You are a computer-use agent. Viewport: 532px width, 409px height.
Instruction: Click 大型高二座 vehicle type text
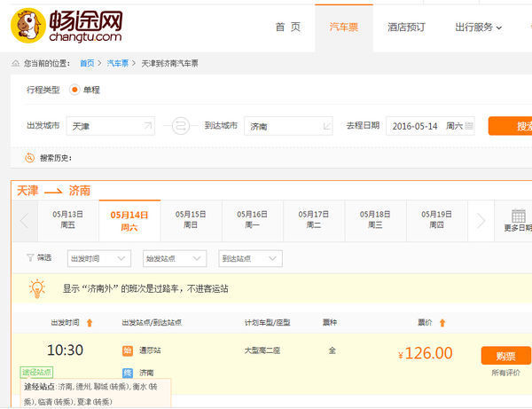[x=262, y=350]
